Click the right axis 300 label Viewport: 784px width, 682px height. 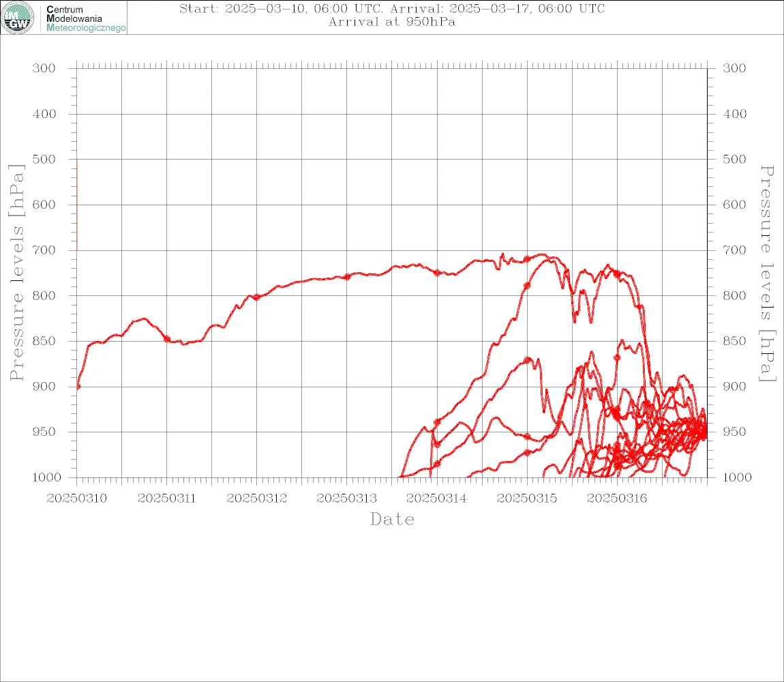pos(734,68)
